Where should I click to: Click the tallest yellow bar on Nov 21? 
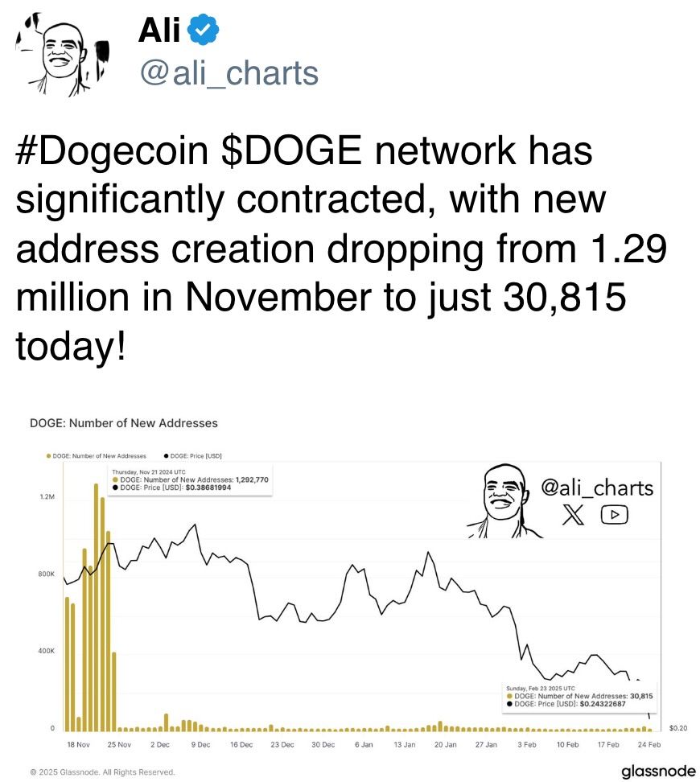tap(96, 605)
